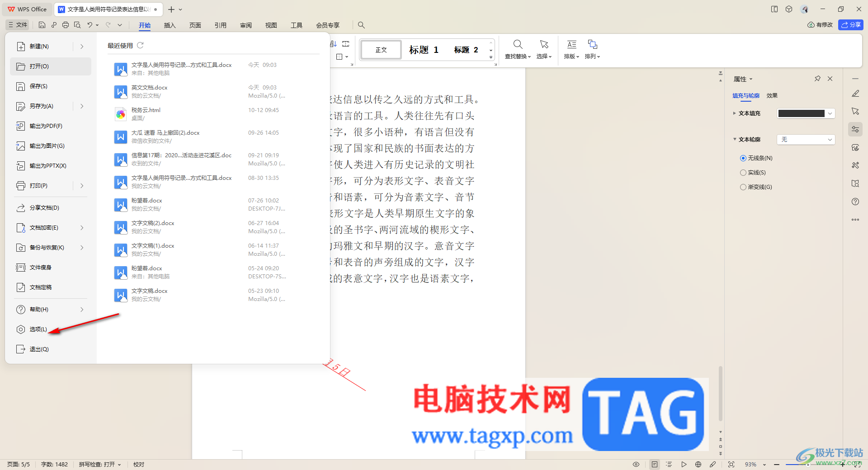
Task: Refresh the recently used file list
Action: click(140, 45)
